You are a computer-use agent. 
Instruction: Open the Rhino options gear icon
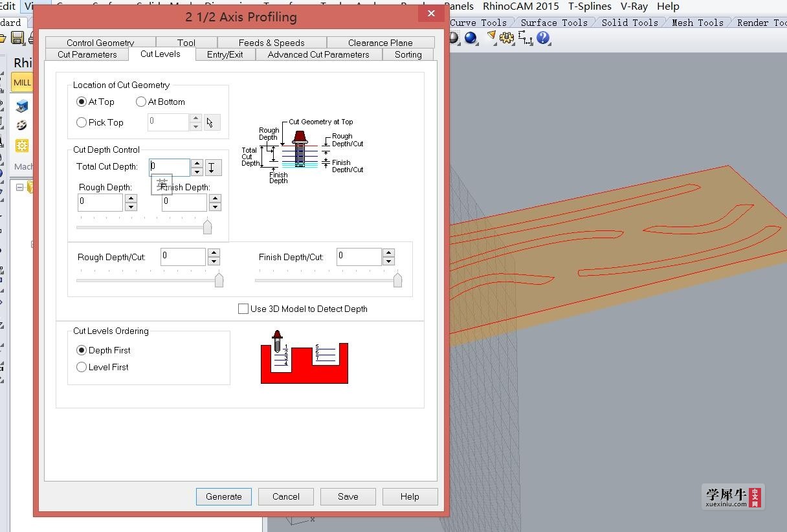507,38
